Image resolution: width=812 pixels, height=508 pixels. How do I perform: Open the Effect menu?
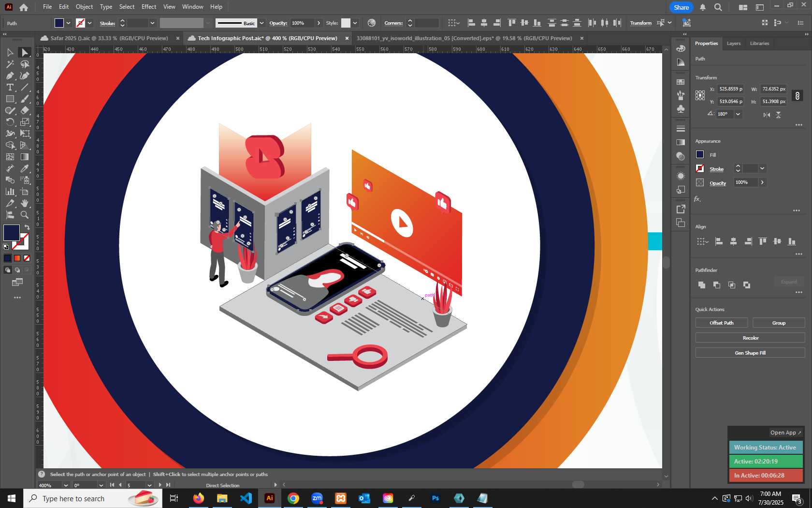point(149,7)
